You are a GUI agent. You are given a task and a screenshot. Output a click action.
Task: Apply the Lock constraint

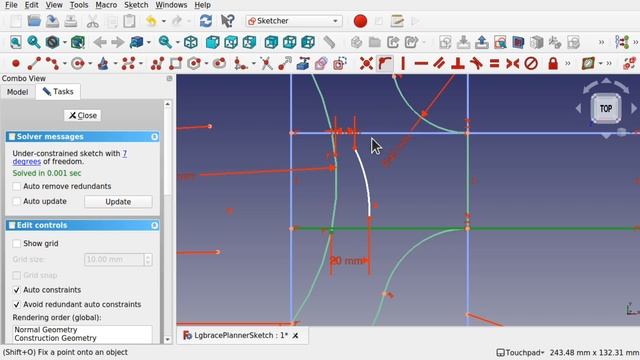click(x=553, y=63)
